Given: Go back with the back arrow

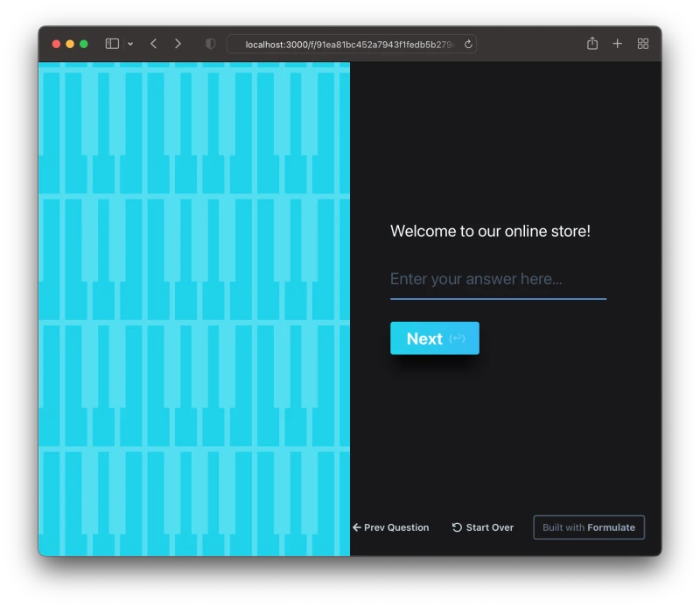Looking at the screenshot, I should [x=154, y=44].
